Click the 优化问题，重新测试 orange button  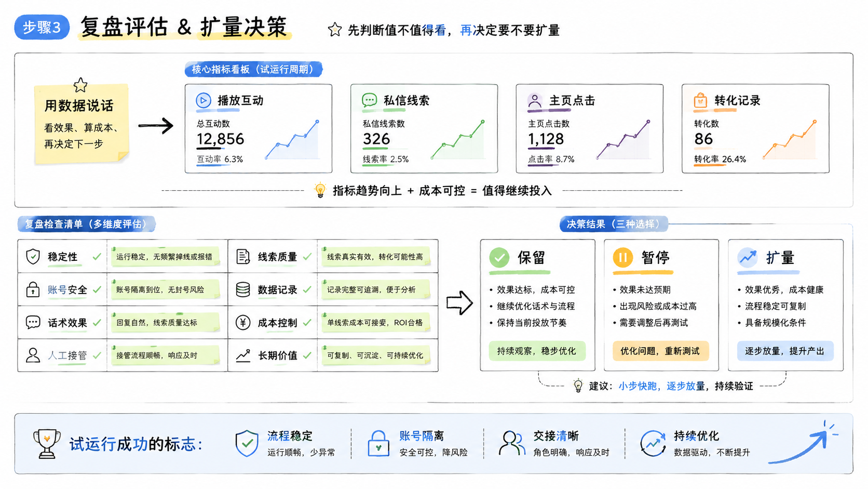tap(660, 351)
